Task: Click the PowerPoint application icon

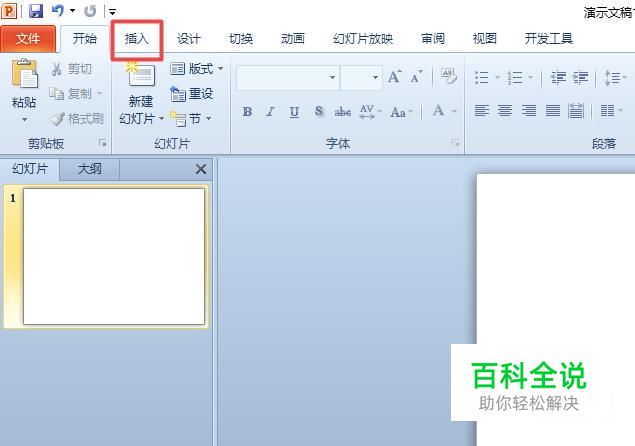Action: (x=9, y=11)
